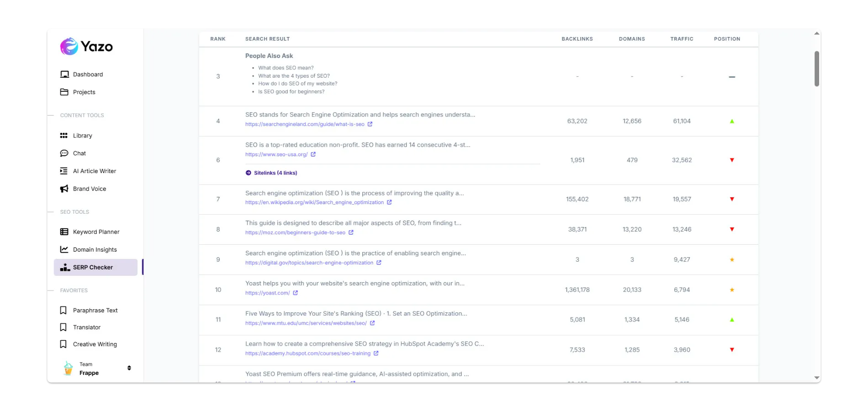Click question "How do I do SEO of my website?"
This screenshot has width=868, height=411.
297,84
